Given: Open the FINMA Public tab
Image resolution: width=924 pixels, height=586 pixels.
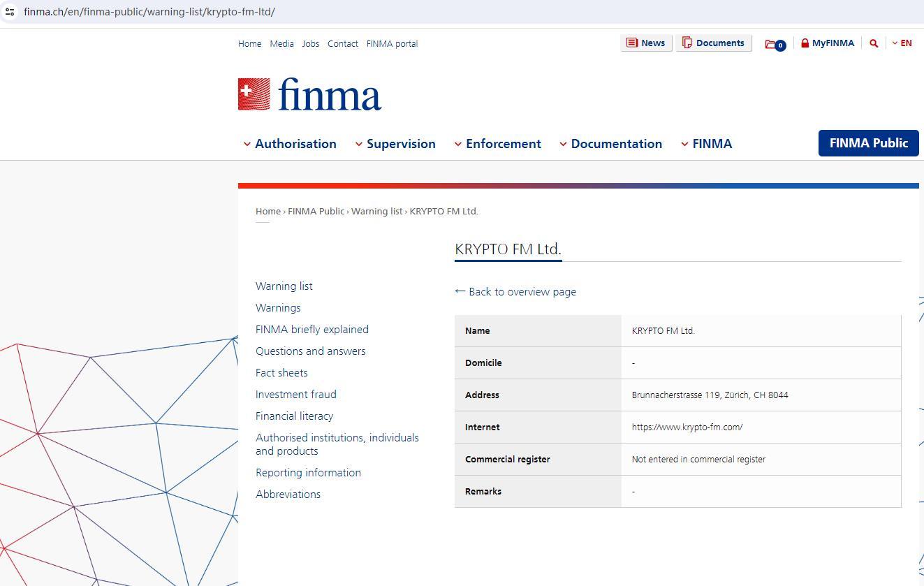Looking at the screenshot, I should (868, 143).
